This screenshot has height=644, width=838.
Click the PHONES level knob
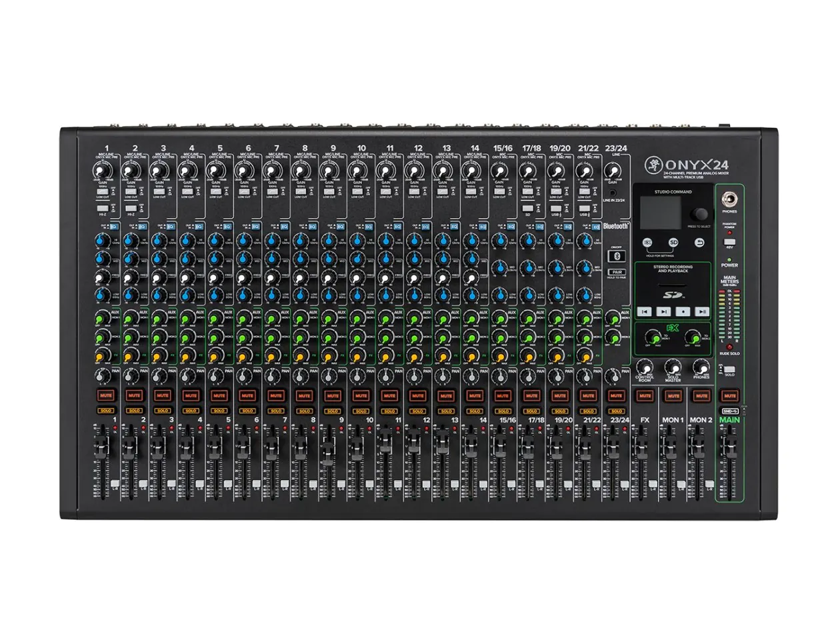pos(701,368)
